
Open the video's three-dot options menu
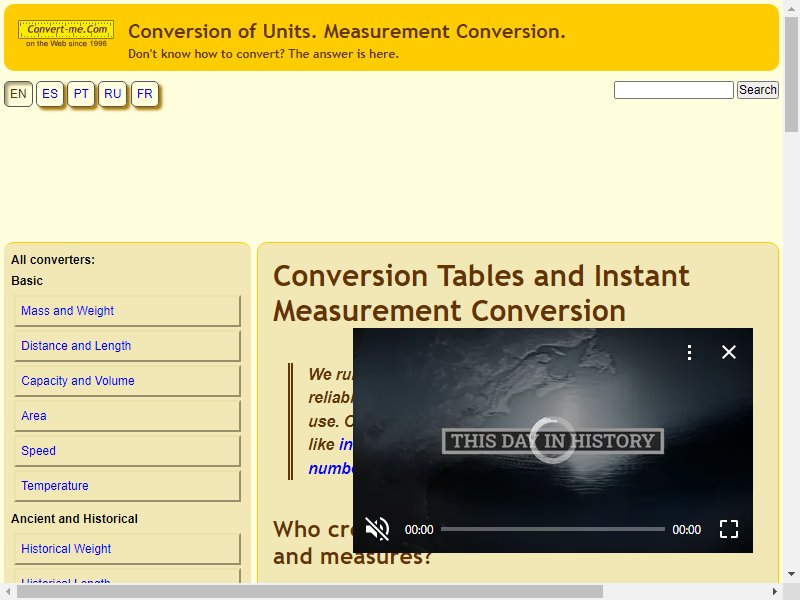coord(689,352)
